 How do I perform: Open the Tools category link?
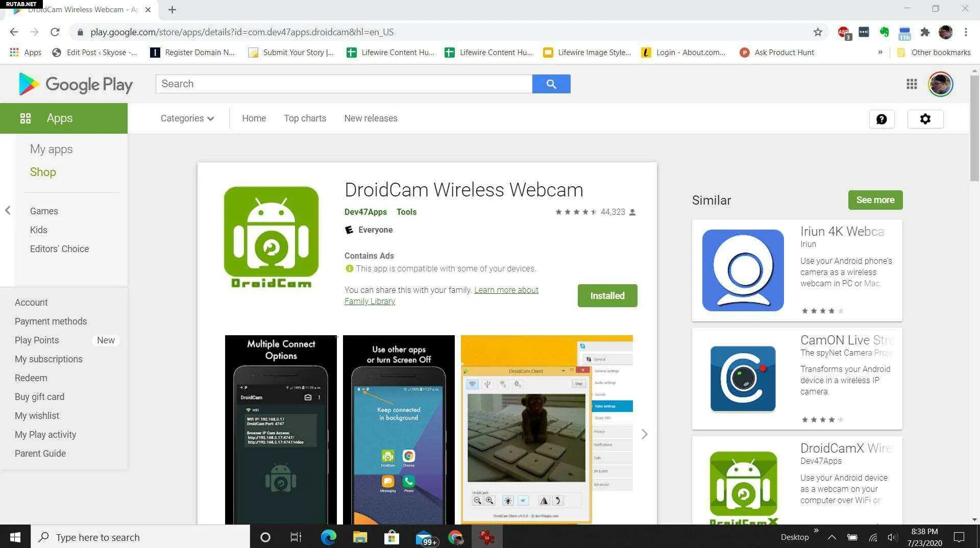[x=406, y=212]
